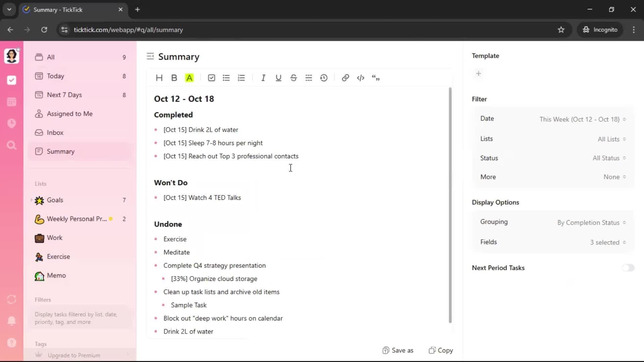Click the code block icon
This screenshot has width=644, height=362.
[x=361, y=78]
